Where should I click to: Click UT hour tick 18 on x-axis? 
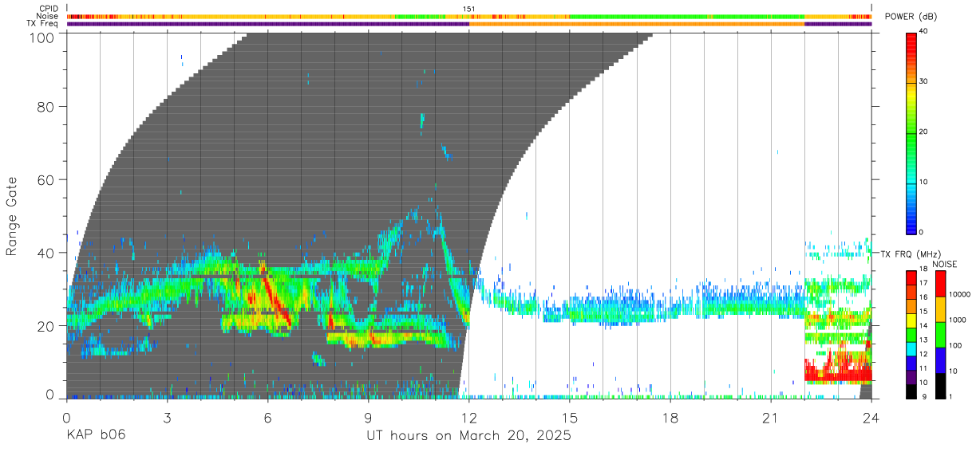[670, 417]
